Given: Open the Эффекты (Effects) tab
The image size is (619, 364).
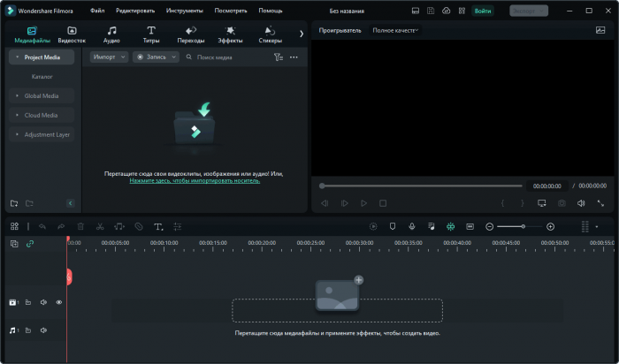Looking at the screenshot, I should click(x=230, y=34).
